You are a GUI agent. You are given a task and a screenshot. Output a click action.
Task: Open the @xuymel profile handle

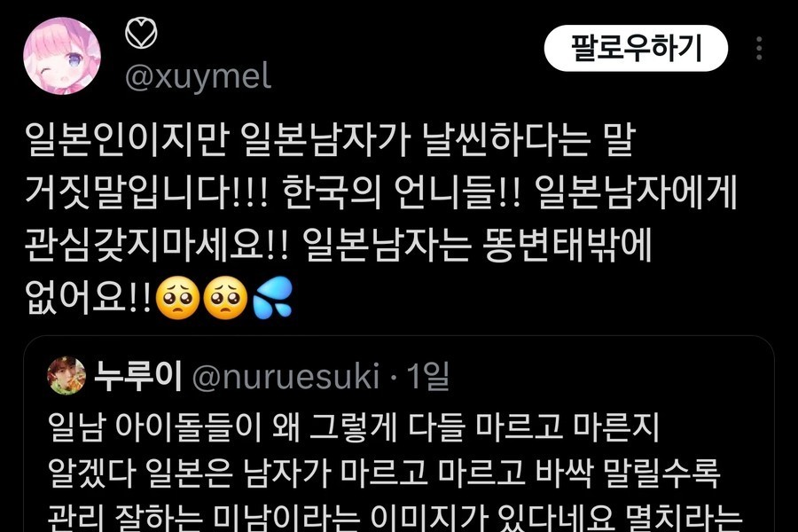pyautogui.click(x=198, y=77)
